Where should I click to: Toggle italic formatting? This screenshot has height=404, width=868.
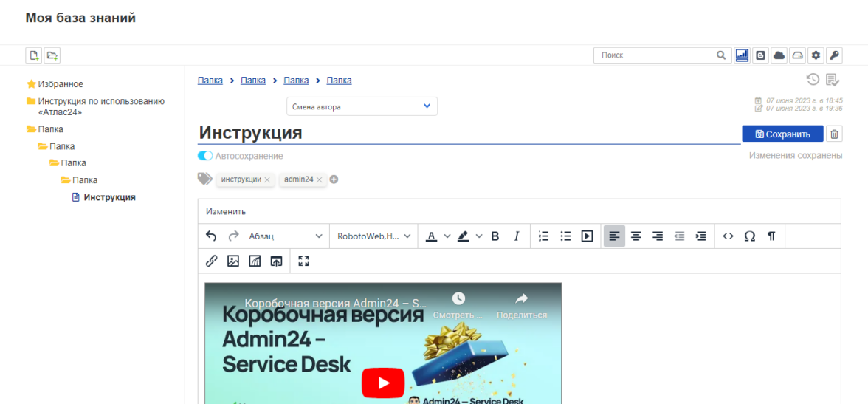tap(517, 236)
